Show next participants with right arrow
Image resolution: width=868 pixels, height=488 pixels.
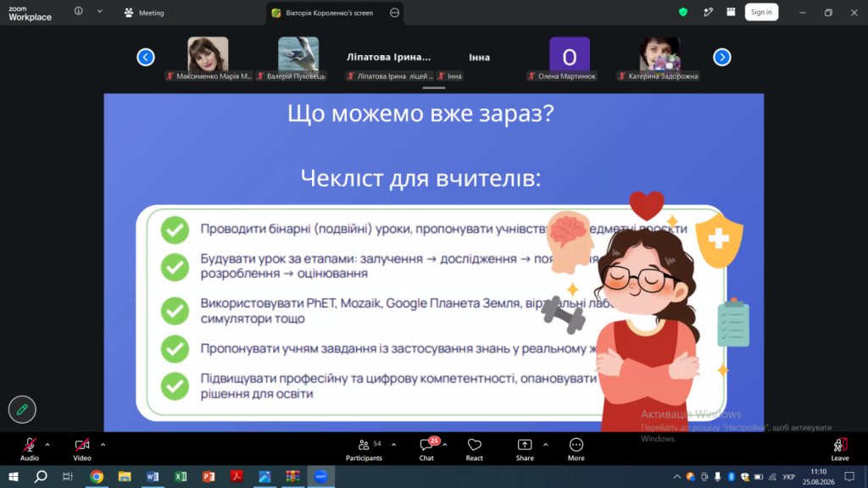tap(722, 57)
